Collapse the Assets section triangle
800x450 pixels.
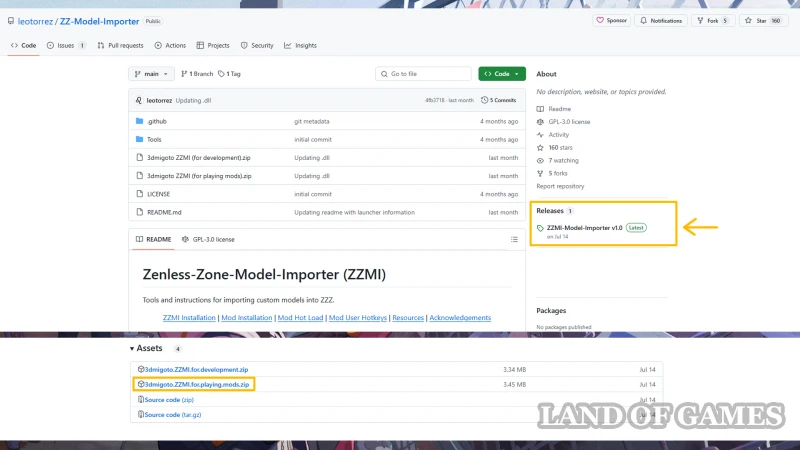pos(132,348)
